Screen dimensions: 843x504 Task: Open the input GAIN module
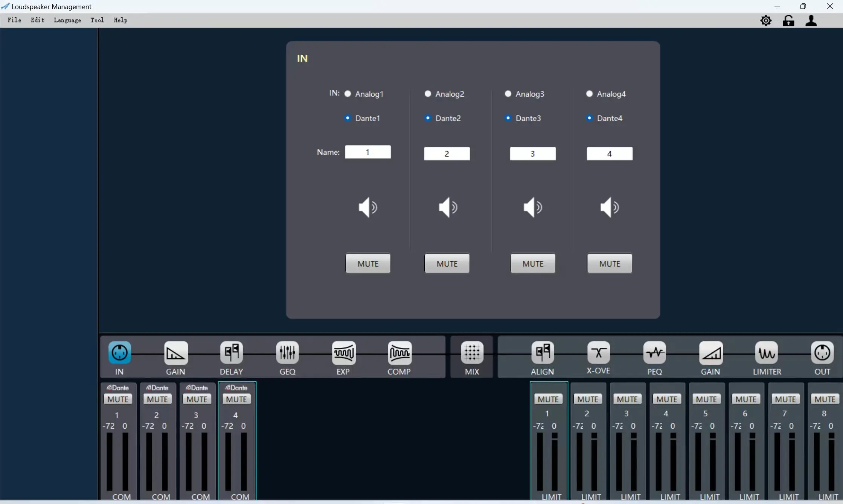175,353
